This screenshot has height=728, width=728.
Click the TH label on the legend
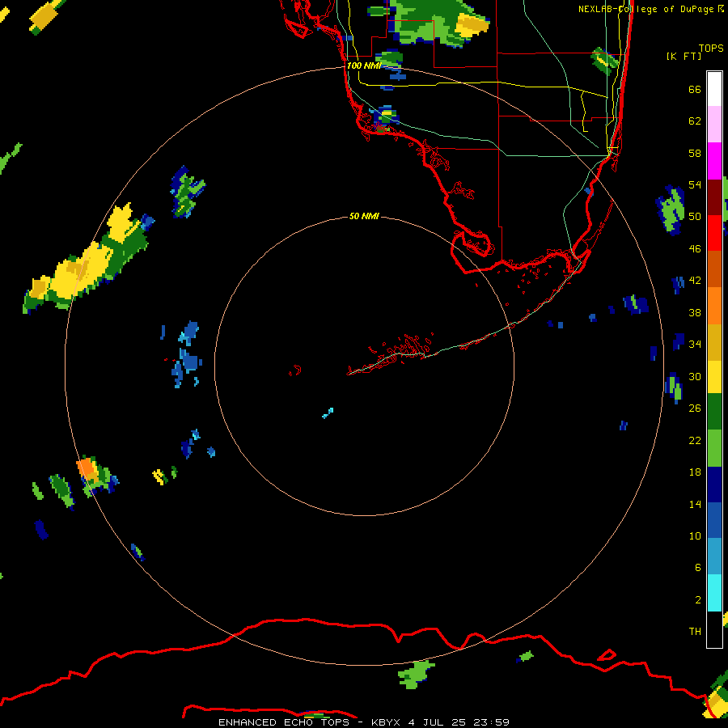[x=695, y=632]
